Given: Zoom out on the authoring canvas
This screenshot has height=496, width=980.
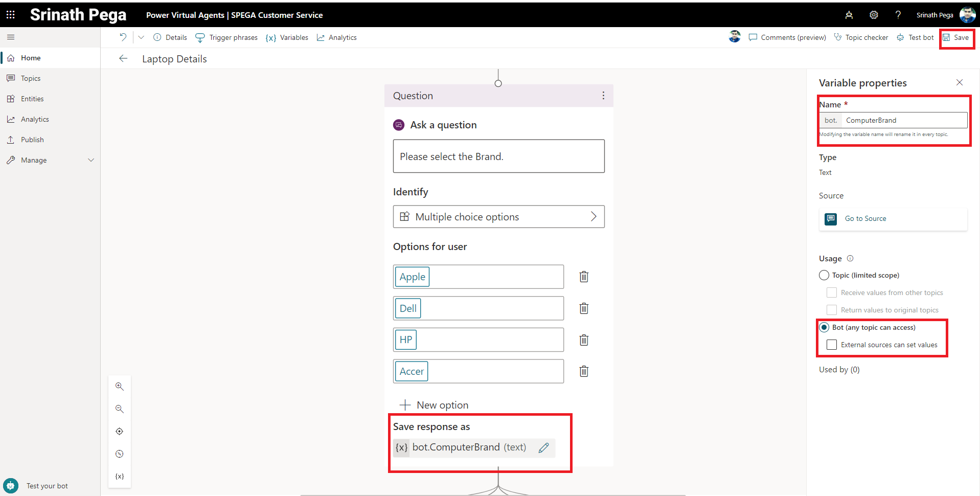Looking at the screenshot, I should pyautogui.click(x=120, y=409).
